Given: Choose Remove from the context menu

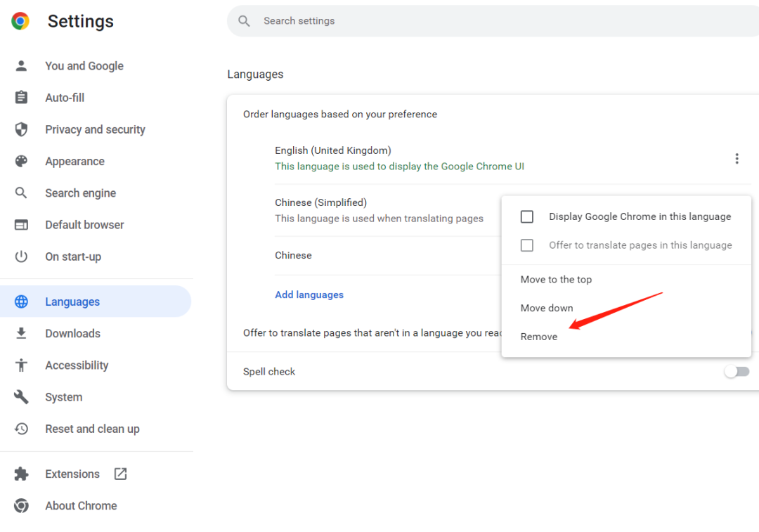Looking at the screenshot, I should pos(539,337).
